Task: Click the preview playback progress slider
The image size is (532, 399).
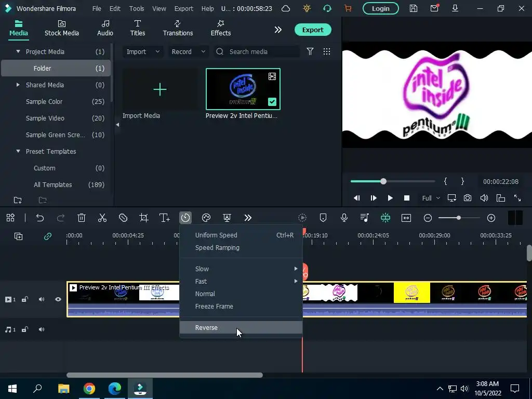Action: (393, 181)
